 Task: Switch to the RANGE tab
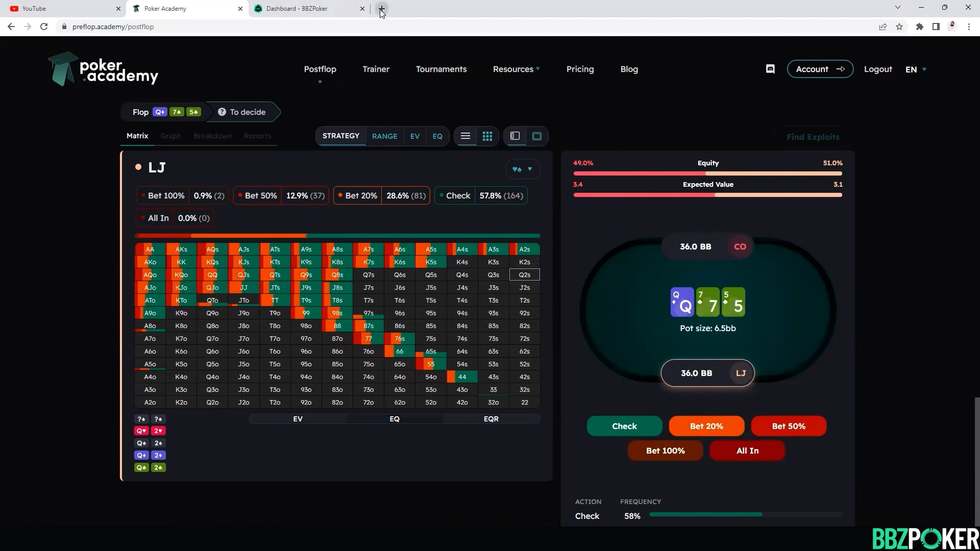click(x=384, y=136)
